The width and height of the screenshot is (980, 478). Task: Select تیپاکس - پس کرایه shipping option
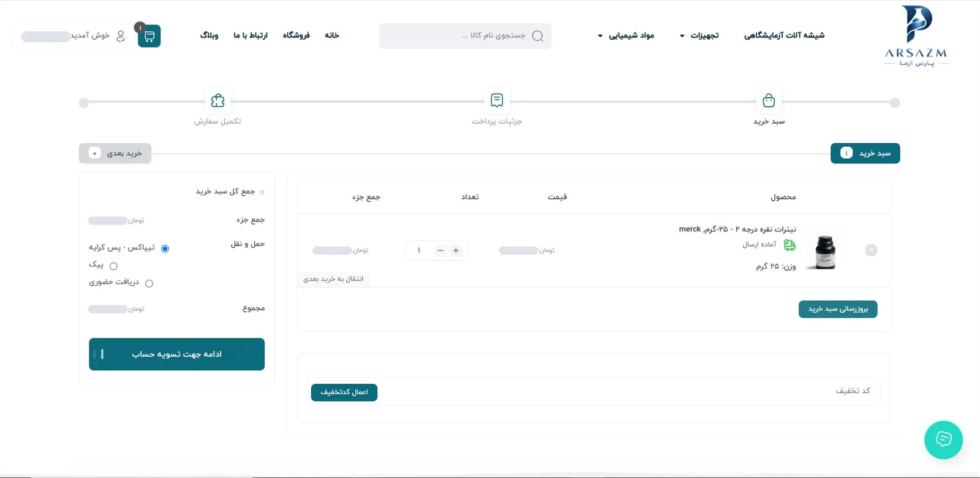[165, 248]
